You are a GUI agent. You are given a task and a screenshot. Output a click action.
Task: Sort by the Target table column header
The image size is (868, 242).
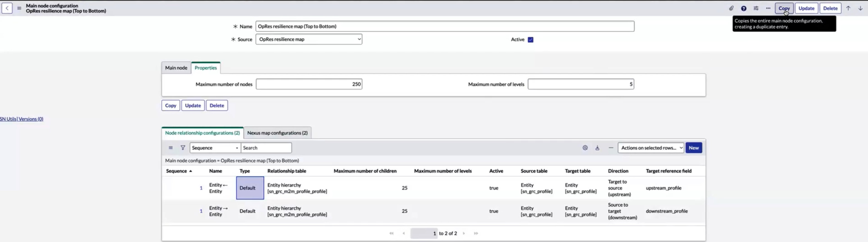578,171
